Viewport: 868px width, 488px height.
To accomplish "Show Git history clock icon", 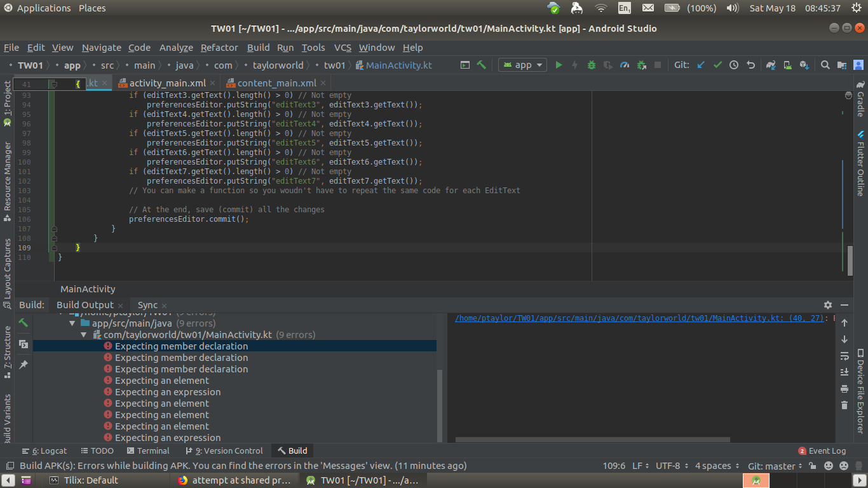I will (x=734, y=65).
